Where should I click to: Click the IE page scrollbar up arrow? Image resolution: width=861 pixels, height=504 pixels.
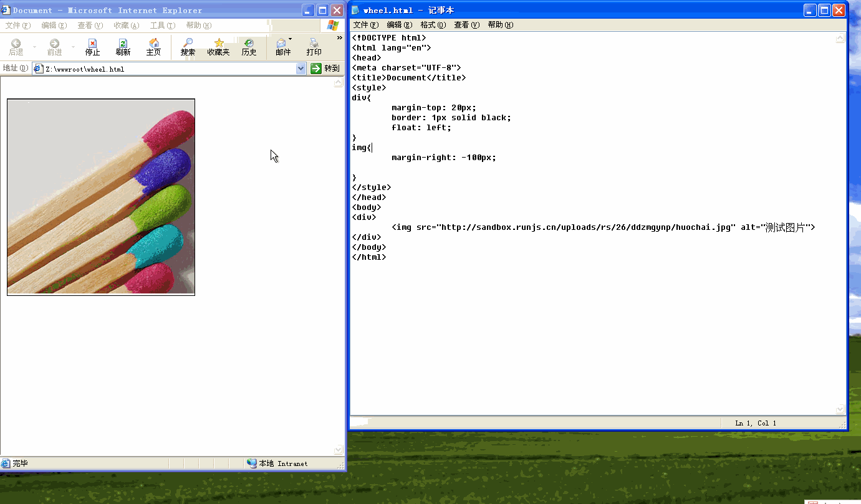pyautogui.click(x=339, y=82)
